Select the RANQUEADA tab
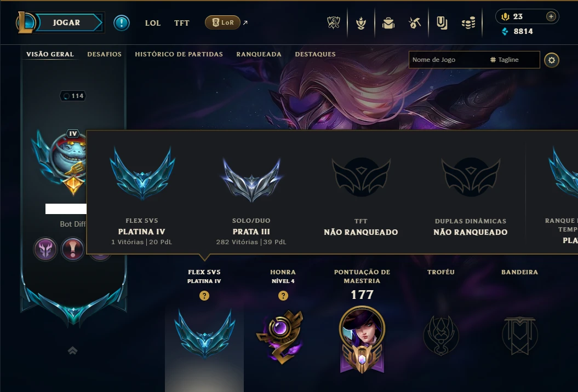Screen dimensions: 578x392 [x=259, y=54]
